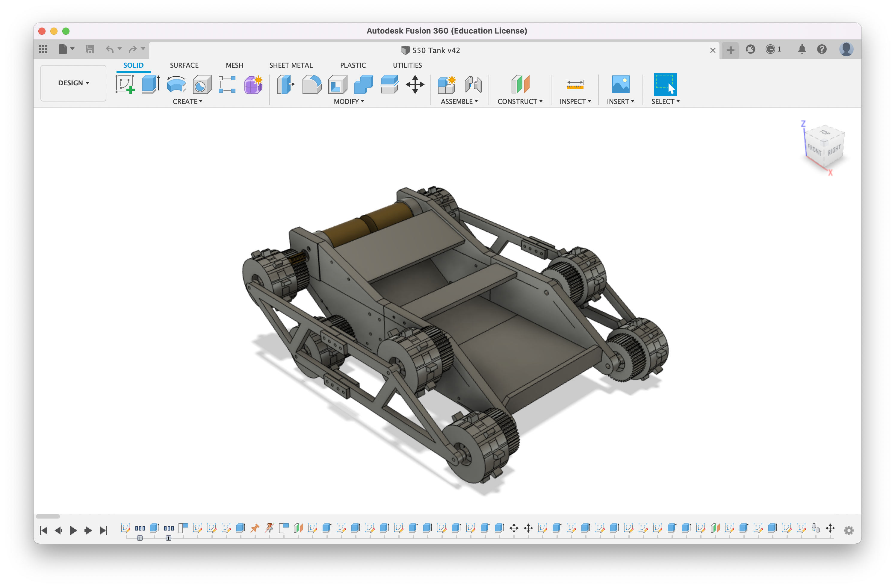
Task: Click the Joint icon in Assemble
Action: click(473, 84)
